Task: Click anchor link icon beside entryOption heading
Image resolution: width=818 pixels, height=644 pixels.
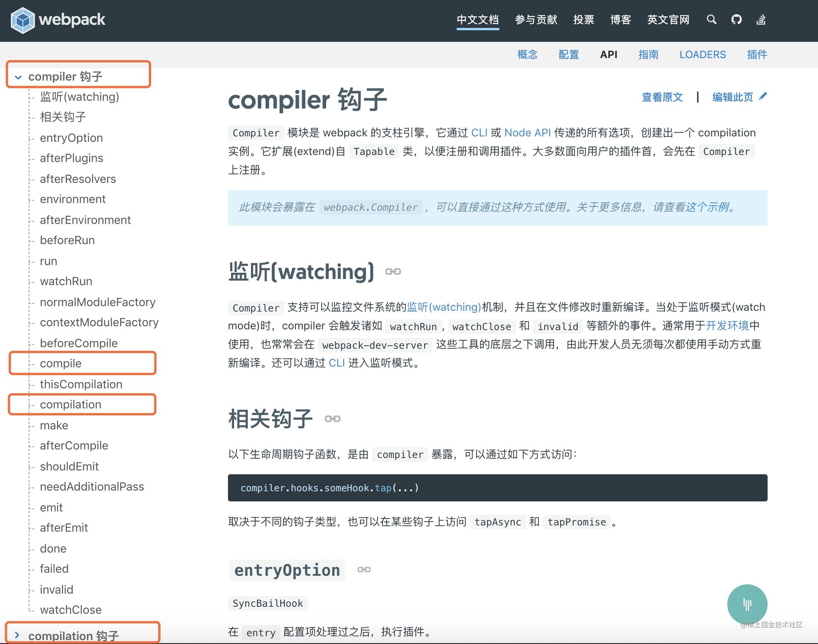Action: tap(364, 570)
